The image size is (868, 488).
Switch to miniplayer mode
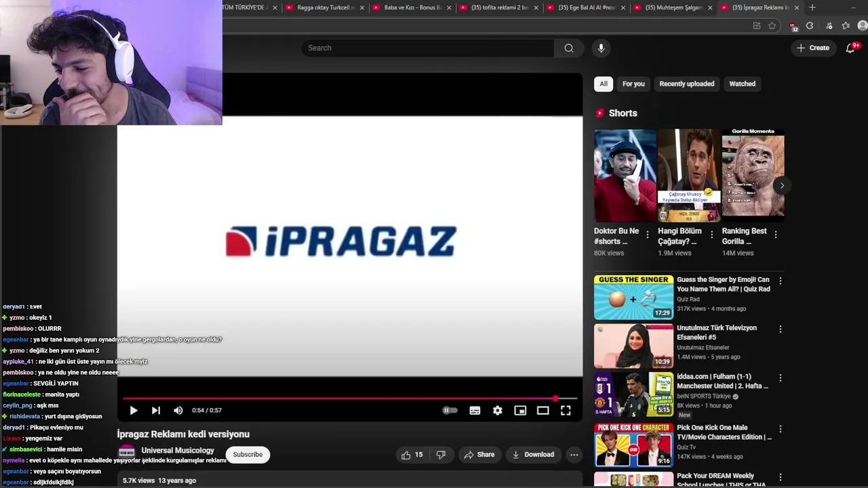coord(520,410)
